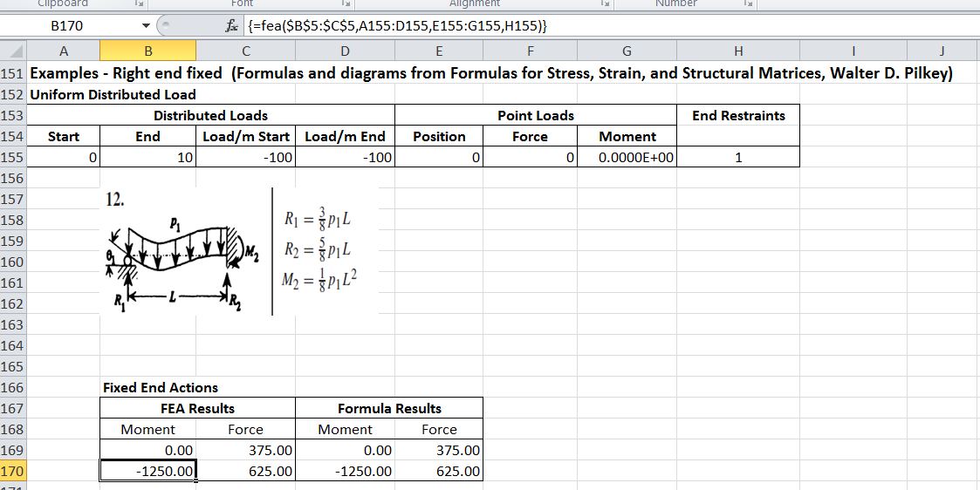980x490 pixels.
Task: Select the Load/m Start cell with -100
Action: (x=246, y=158)
